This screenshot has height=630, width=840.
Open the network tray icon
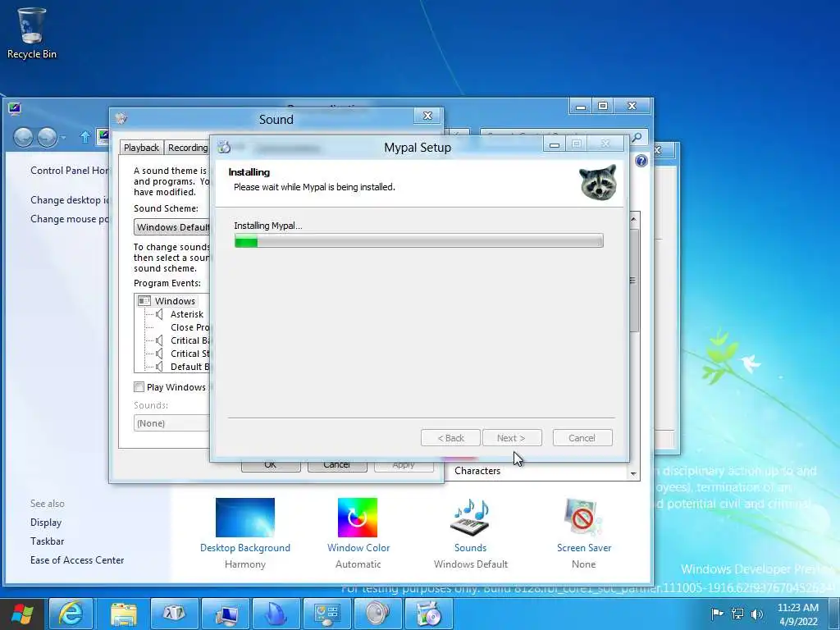[737, 614]
